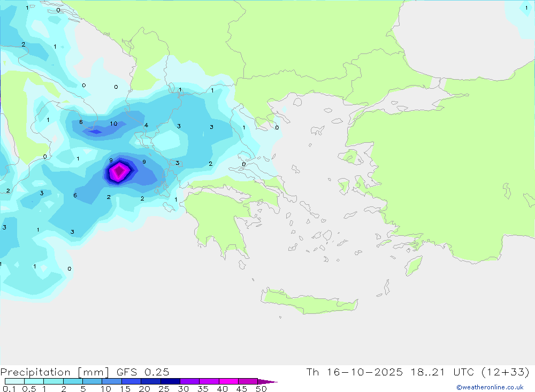Click the "Th" weekday label

[x=312, y=372]
